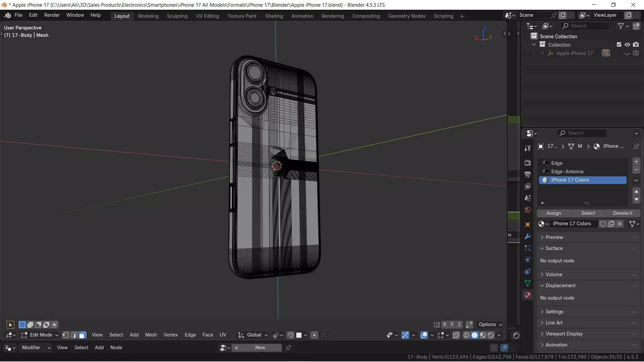Open the Material properties tab

528,295
